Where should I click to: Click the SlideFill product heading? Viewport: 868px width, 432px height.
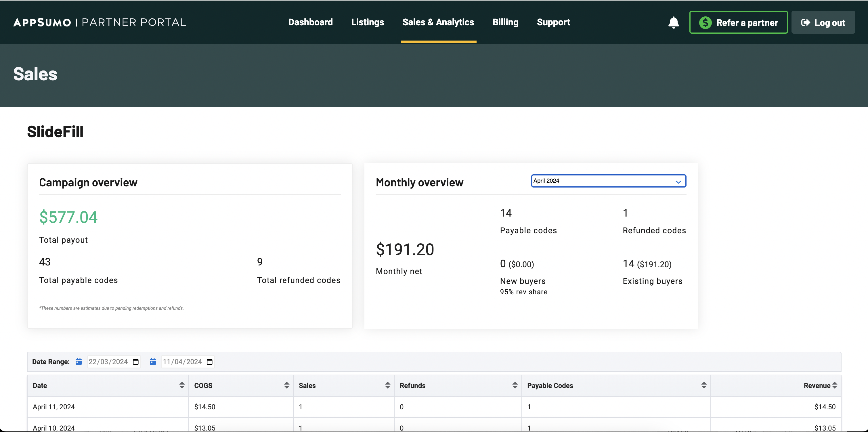pos(55,131)
